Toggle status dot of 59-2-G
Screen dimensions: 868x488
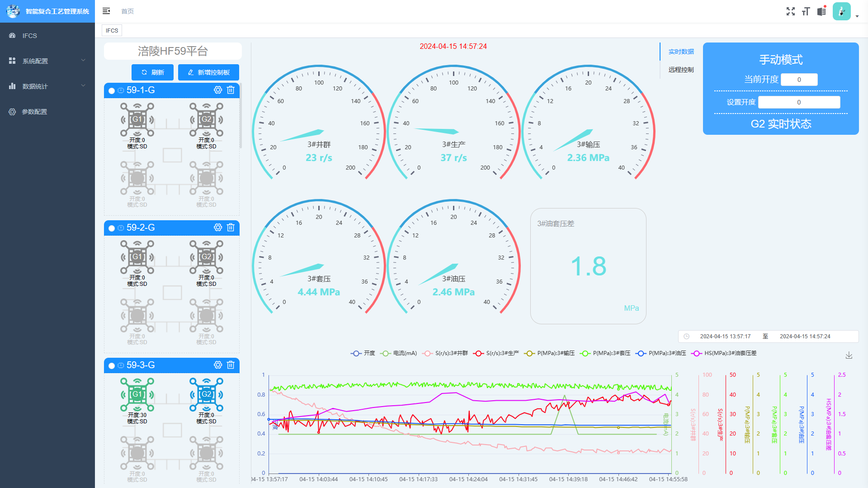pyautogui.click(x=112, y=228)
